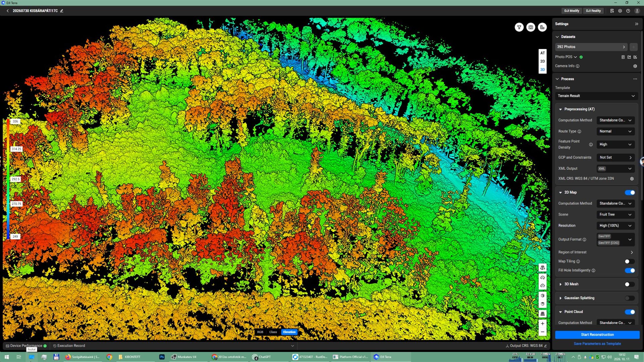
Task: Collapse Settings panel with double arrow
Action: pyautogui.click(x=637, y=24)
